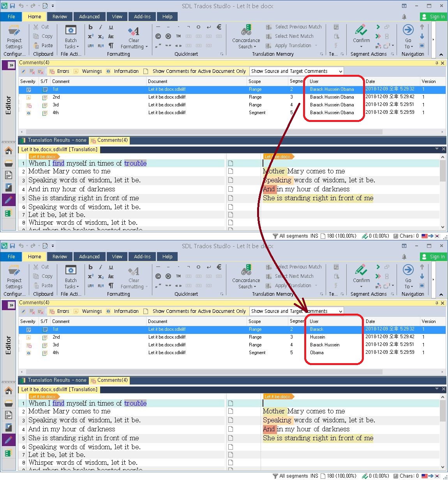Insert LRM mark in top window
This screenshot has width=448, height=480.
(91, 46)
